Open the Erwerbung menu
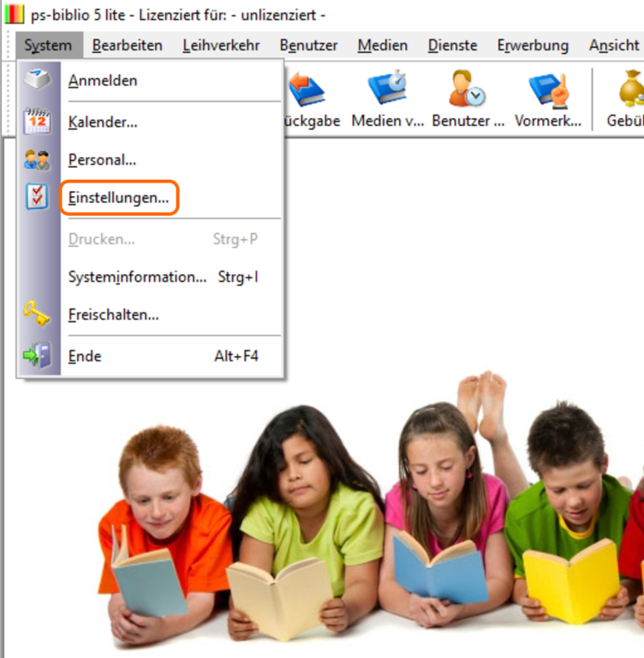The image size is (644, 658). point(533,45)
